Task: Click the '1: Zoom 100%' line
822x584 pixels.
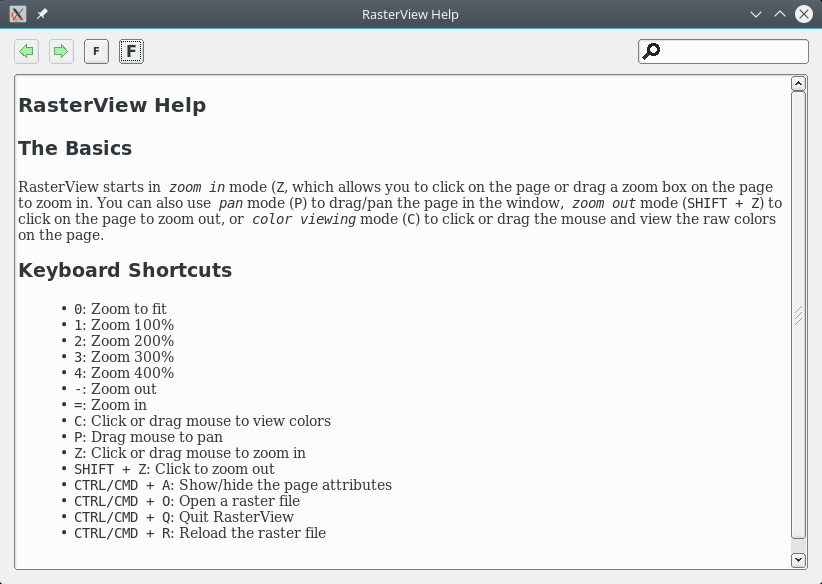Action: click(x=124, y=325)
